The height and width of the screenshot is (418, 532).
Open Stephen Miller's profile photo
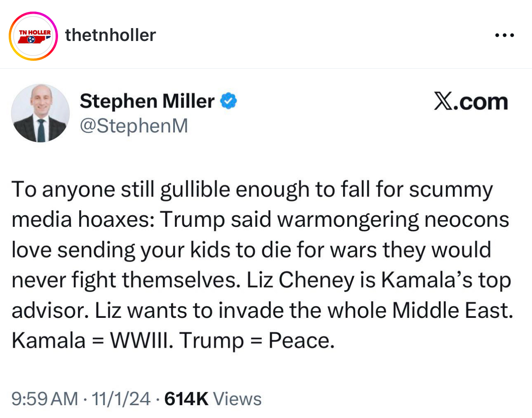(40, 113)
